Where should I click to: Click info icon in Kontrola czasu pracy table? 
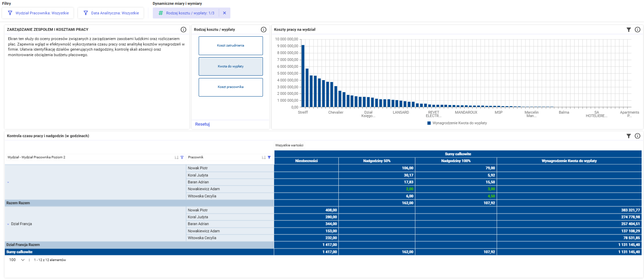point(638,136)
